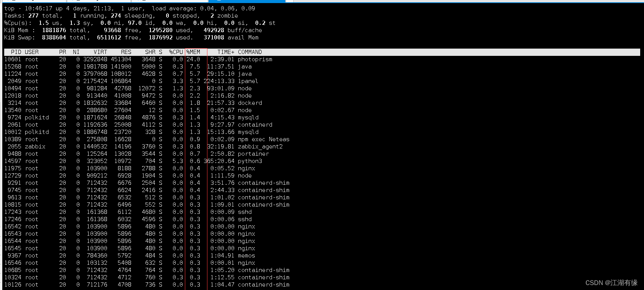The height and width of the screenshot is (290, 644).
Task: Click the VIRT column header
Action: coord(100,52)
